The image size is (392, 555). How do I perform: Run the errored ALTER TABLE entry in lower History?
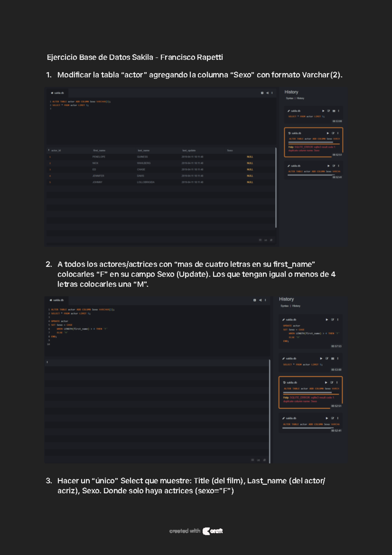point(326,382)
